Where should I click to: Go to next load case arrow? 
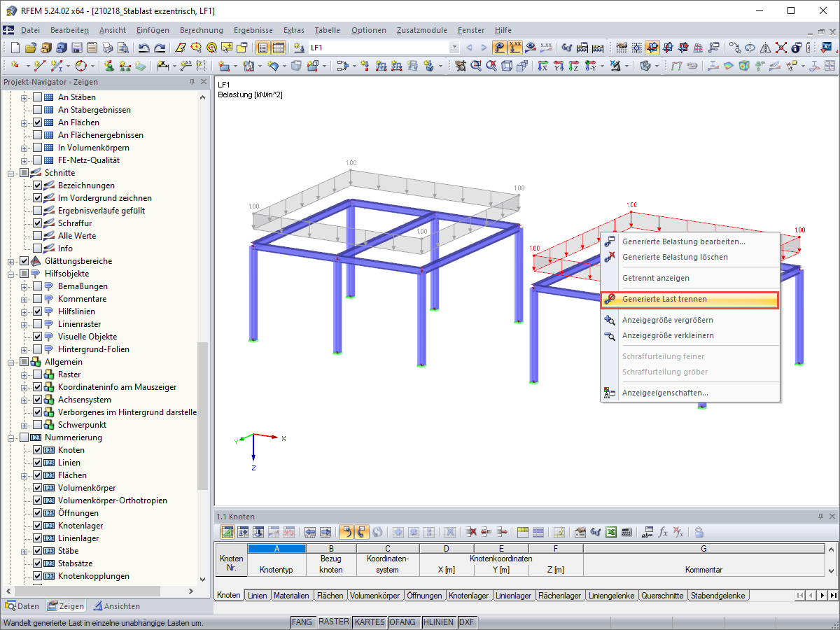[484, 48]
